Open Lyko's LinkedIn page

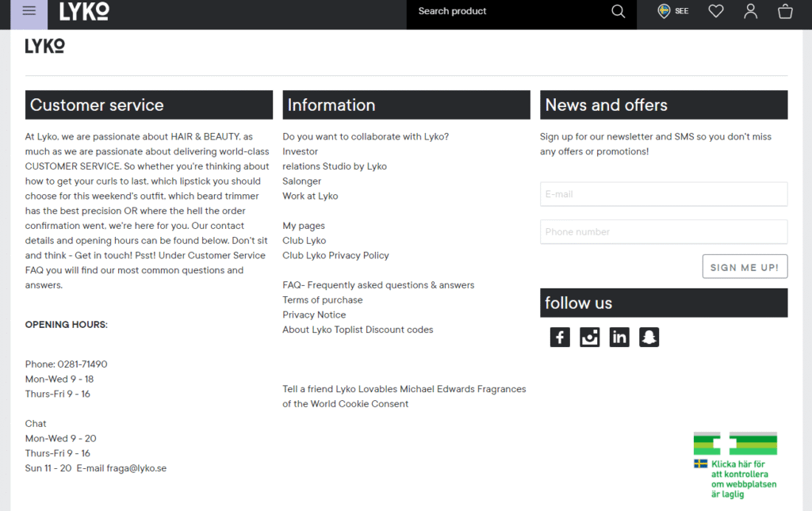click(x=619, y=337)
